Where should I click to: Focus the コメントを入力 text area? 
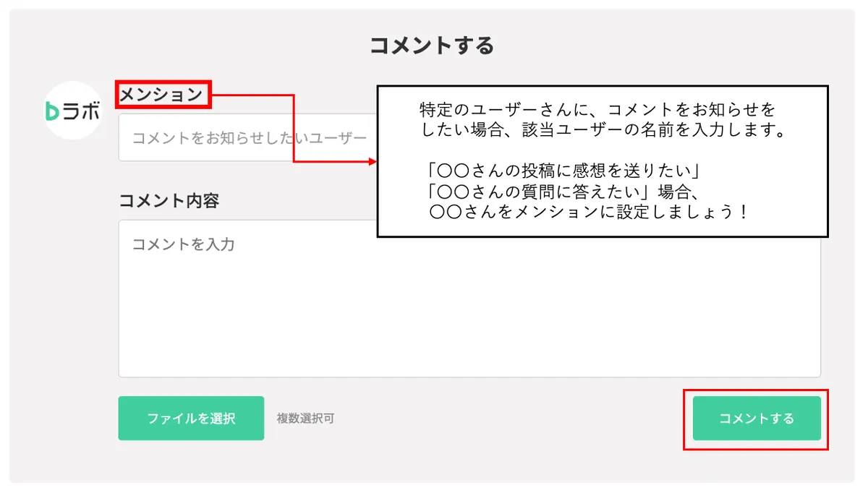[469, 299]
